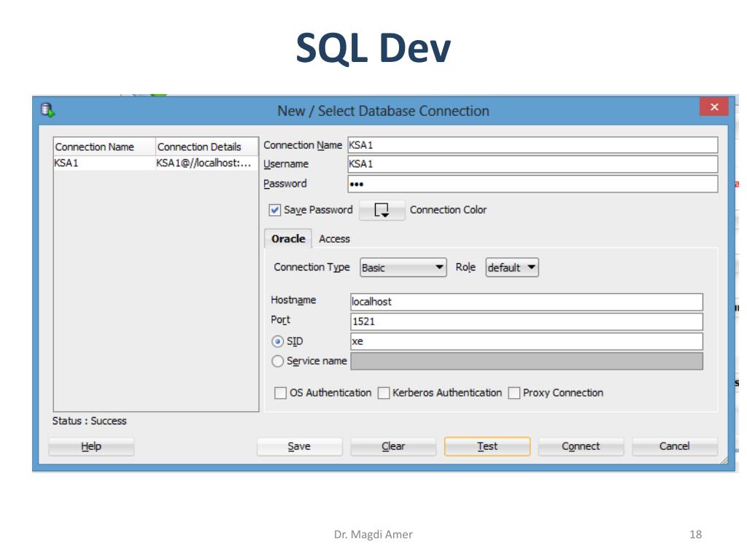Focus the Port field containing 1521
This screenshot has width=747, height=560.
[527, 322]
